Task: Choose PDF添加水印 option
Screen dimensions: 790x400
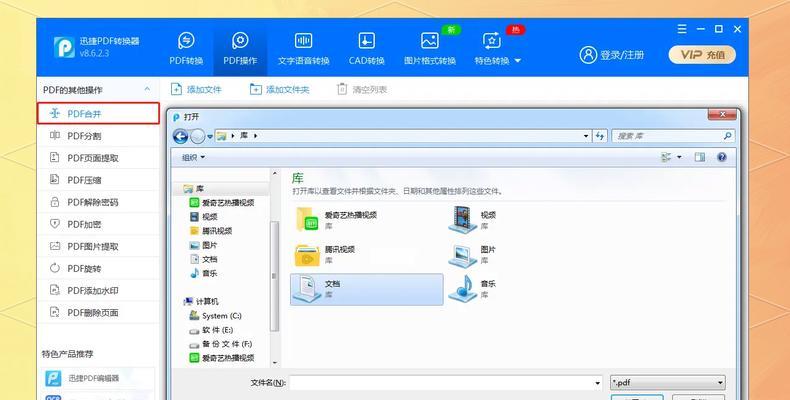Action: click(98, 291)
